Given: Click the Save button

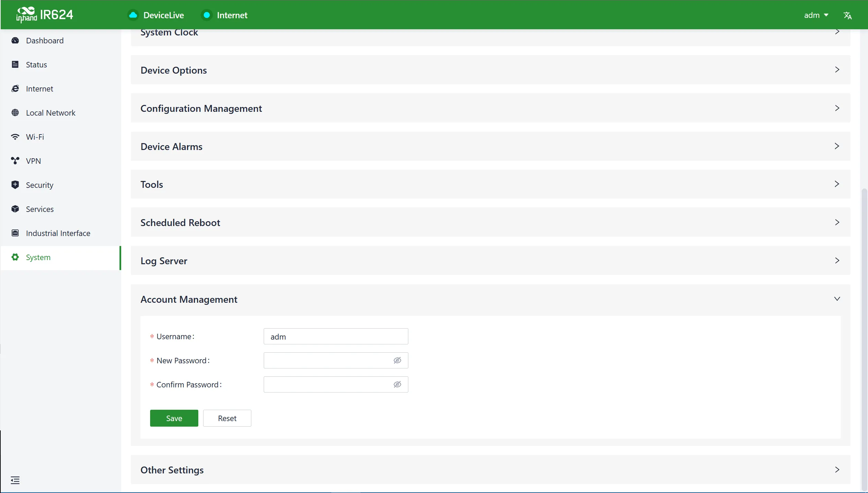Looking at the screenshot, I should click(x=174, y=418).
